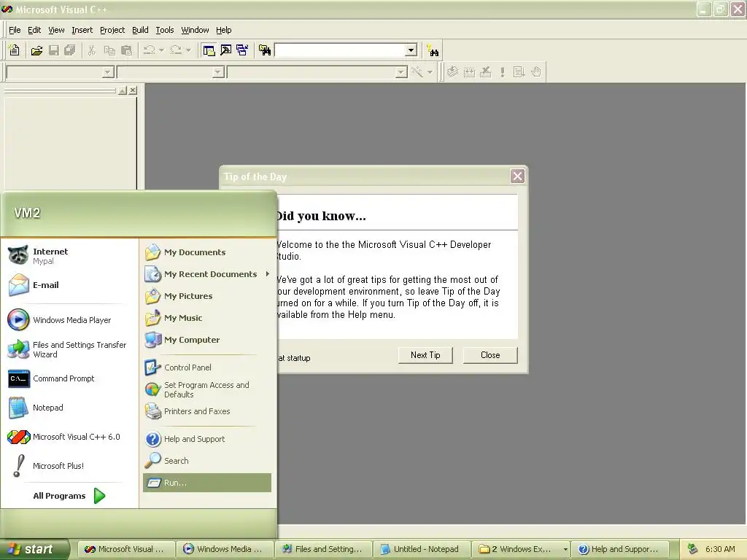Open the File menu

(x=15, y=30)
